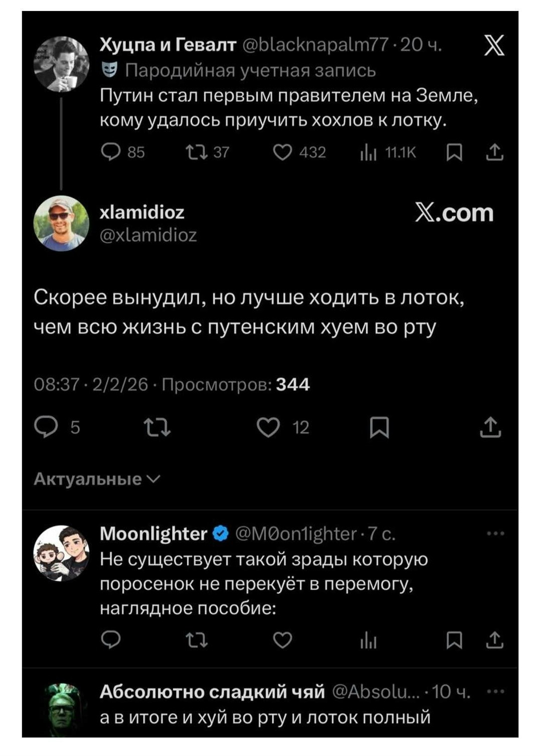The width and height of the screenshot is (542, 756).
Task: Share the blacknapalm77 tweet via the share icon
Action: [496, 153]
